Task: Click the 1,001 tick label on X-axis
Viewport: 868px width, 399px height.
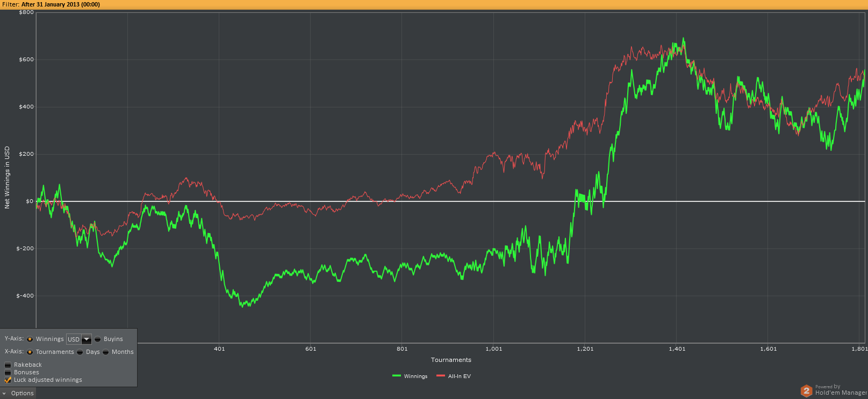Action: tap(494, 349)
